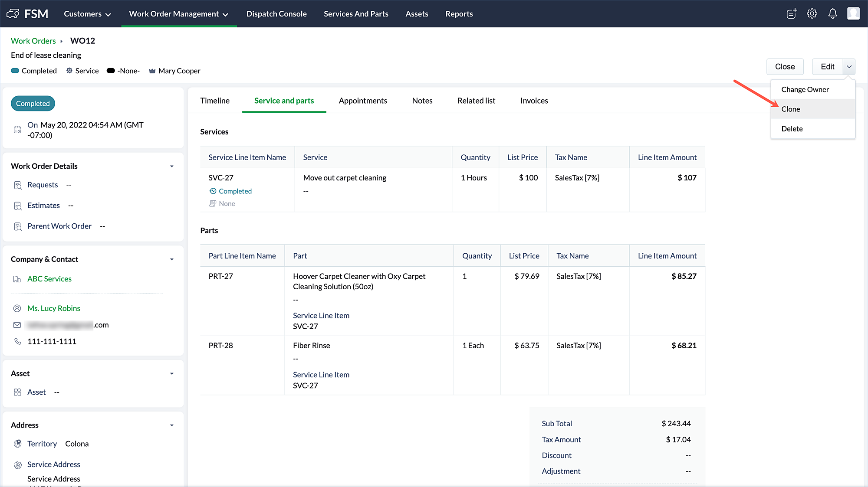
Task: Open the user profile avatar
Action: [853, 14]
